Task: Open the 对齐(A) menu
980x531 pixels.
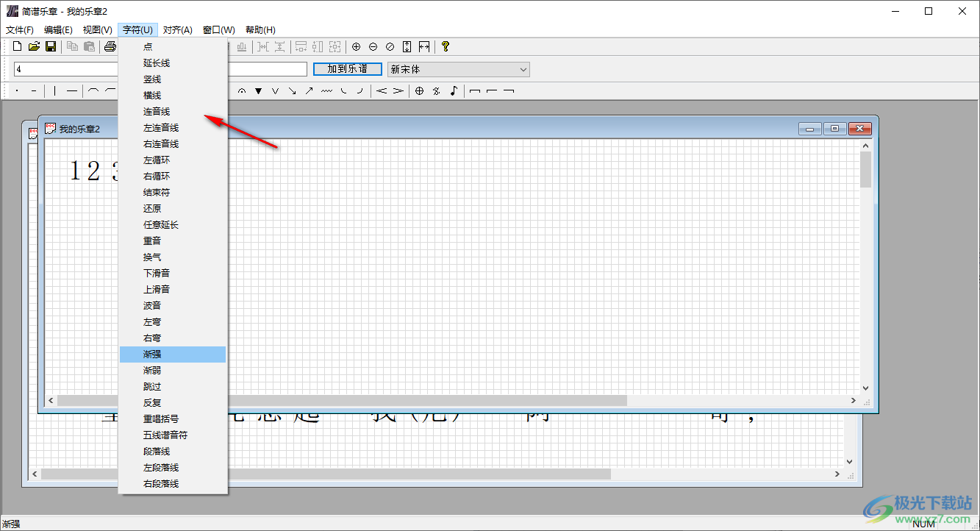Action: pos(177,30)
